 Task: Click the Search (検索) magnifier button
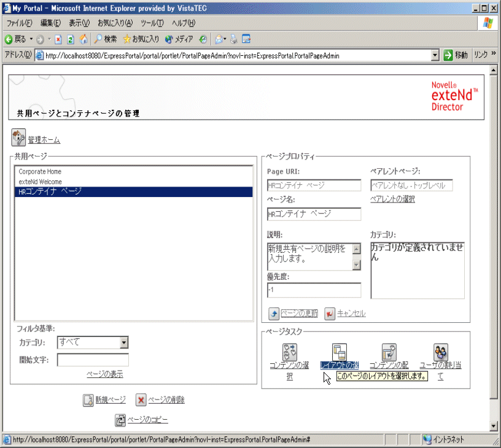coord(106,39)
